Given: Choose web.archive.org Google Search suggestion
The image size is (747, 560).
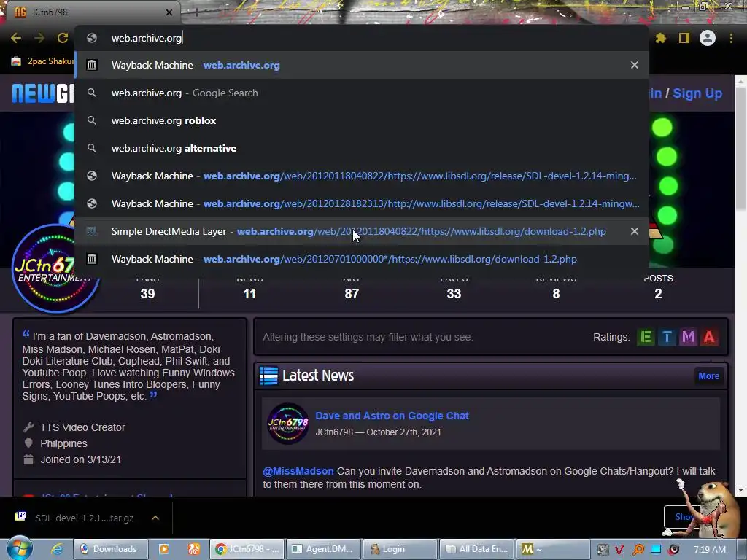Looking at the screenshot, I should pyautogui.click(x=362, y=93).
